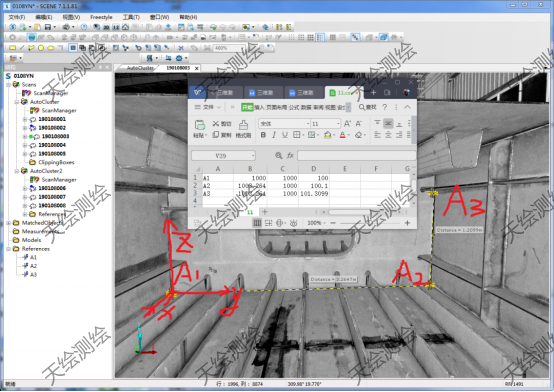Open the cell name box dropdown

253,156
